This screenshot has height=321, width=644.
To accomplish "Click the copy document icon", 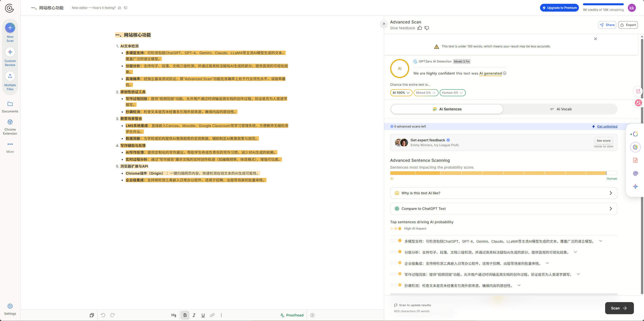I will pyautogui.click(x=92, y=315).
